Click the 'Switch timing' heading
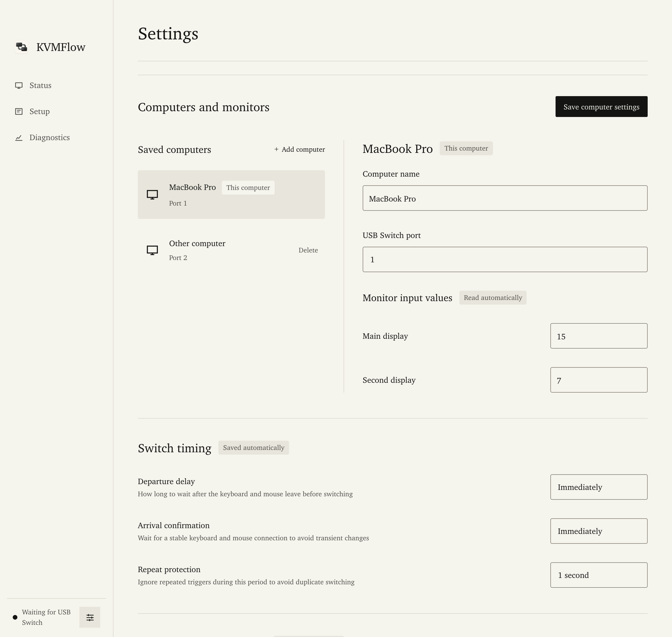This screenshot has height=637, width=672. 175,448
